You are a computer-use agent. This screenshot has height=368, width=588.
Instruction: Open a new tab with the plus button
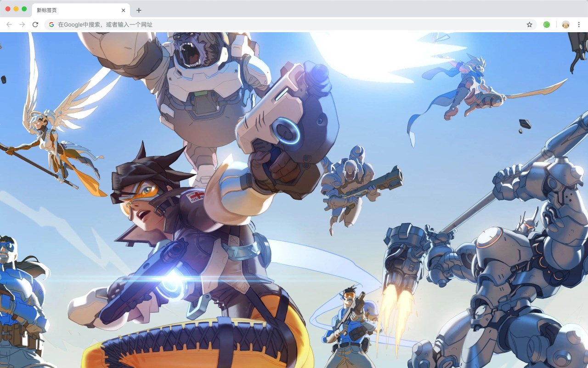click(x=139, y=10)
